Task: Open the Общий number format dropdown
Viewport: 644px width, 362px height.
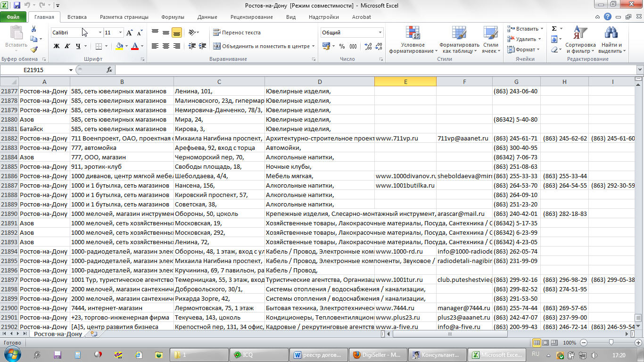Action: click(380, 33)
